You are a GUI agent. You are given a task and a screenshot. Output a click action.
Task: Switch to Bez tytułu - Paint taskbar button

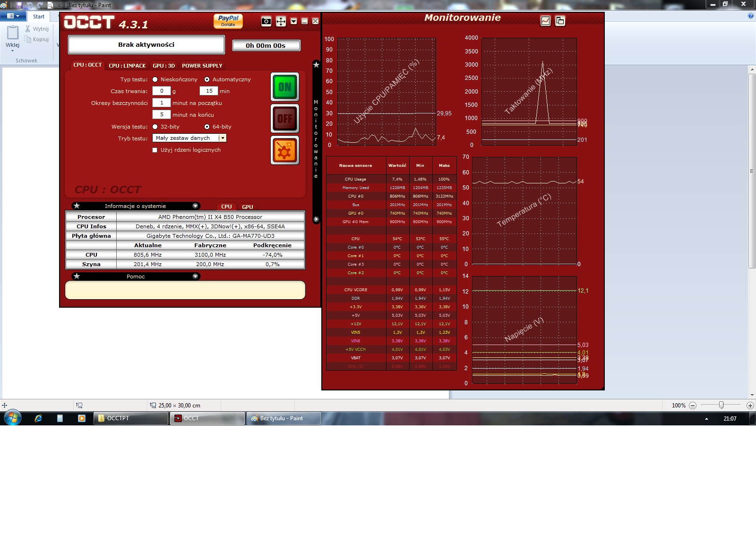(x=284, y=418)
